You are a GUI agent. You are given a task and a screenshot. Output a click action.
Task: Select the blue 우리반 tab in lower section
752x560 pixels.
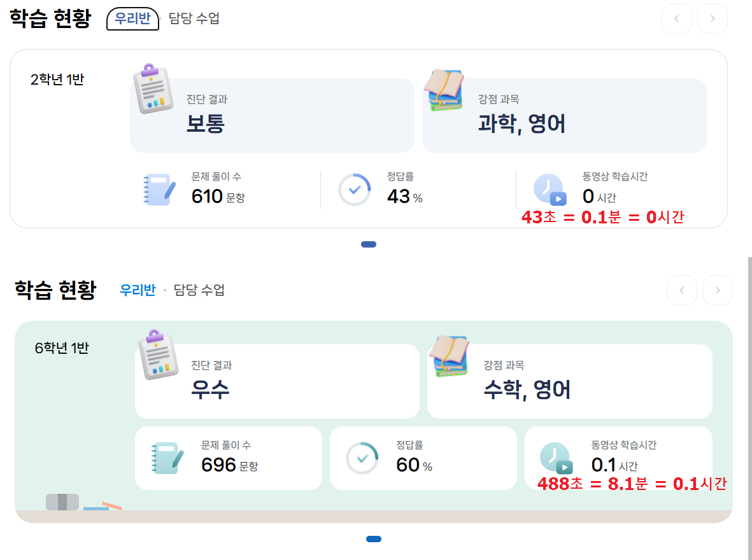pyautogui.click(x=138, y=290)
